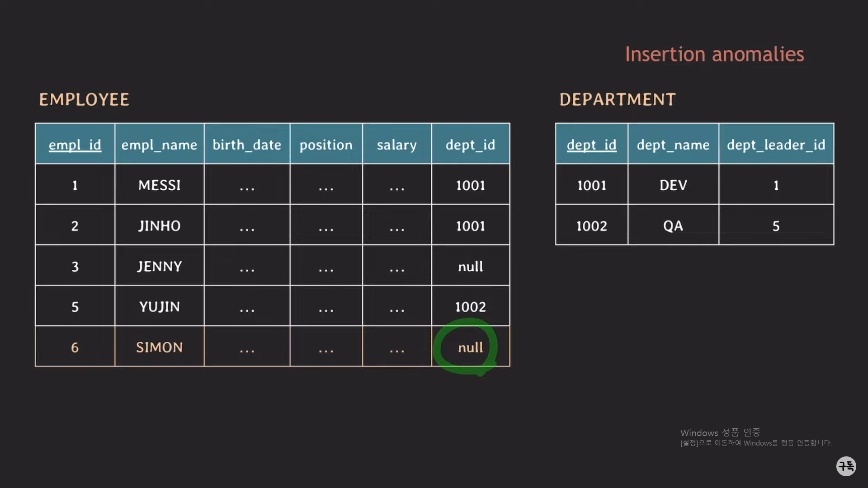Click the DEV department name cell
This screenshot has width=868, height=488.
673,185
